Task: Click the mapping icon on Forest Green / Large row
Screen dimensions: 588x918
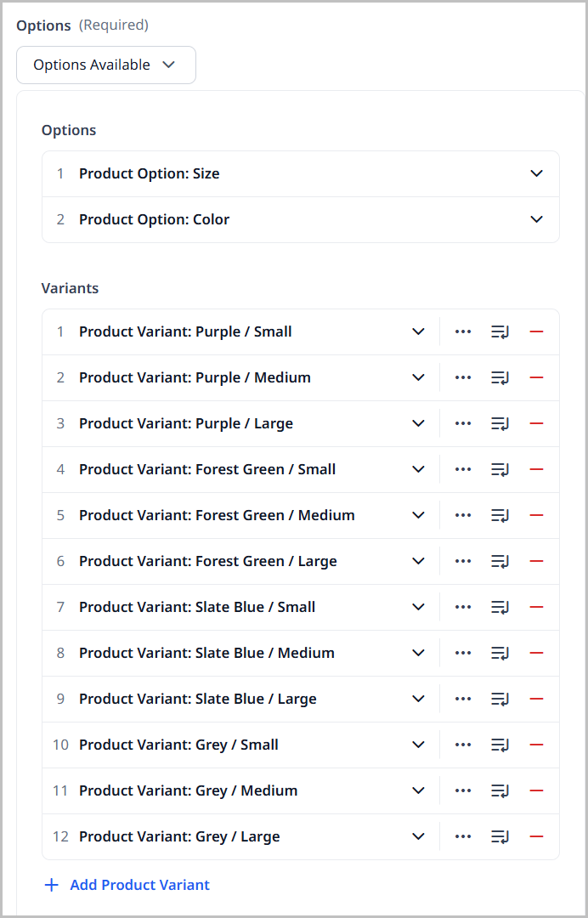Action: pyautogui.click(x=500, y=561)
